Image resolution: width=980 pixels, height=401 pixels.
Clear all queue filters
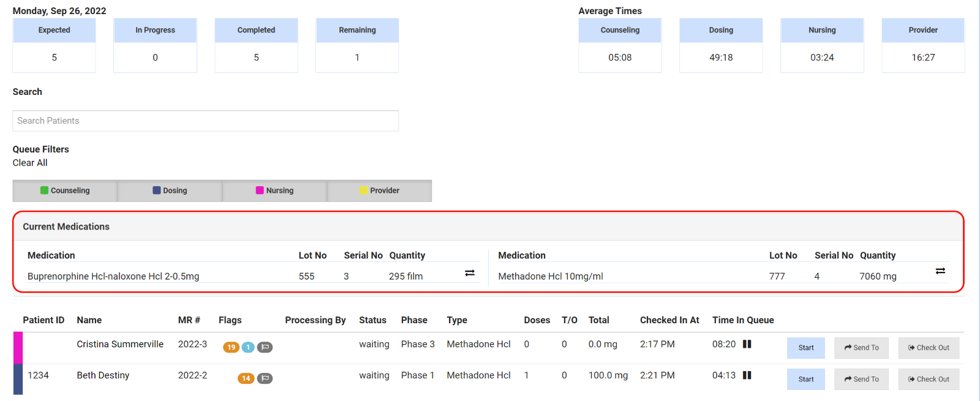pos(30,163)
